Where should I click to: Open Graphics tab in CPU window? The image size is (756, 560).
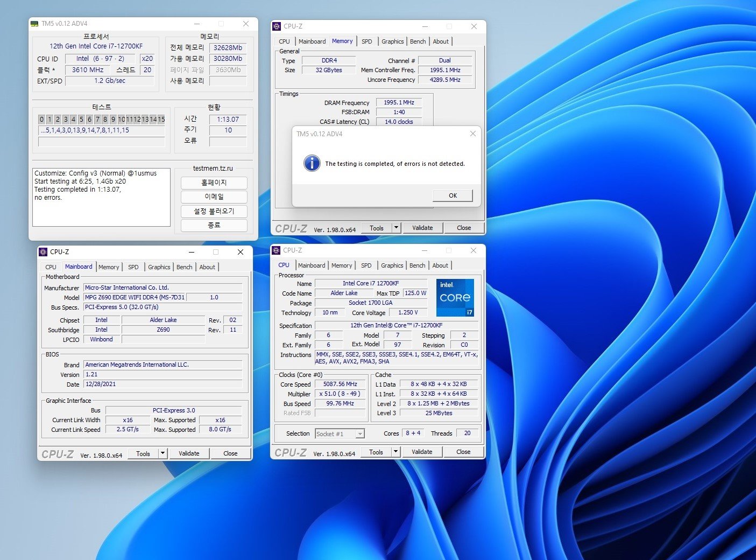tap(392, 265)
